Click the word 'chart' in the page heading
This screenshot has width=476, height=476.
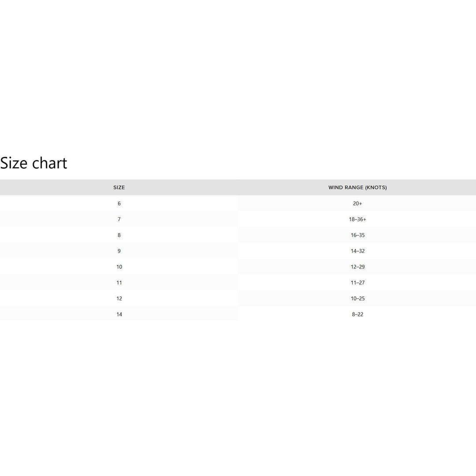coord(50,163)
